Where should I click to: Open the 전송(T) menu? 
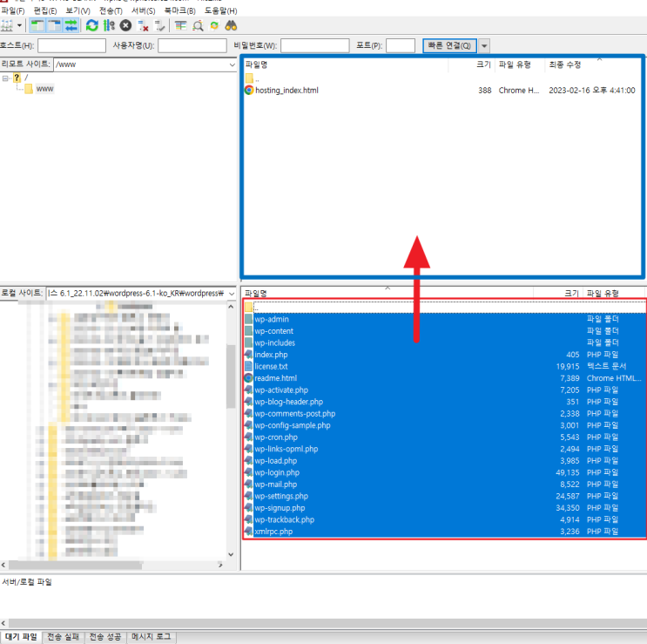pos(111,10)
